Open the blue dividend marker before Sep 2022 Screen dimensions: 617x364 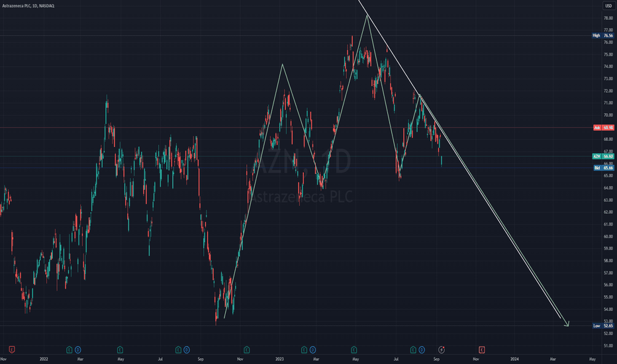(187, 349)
